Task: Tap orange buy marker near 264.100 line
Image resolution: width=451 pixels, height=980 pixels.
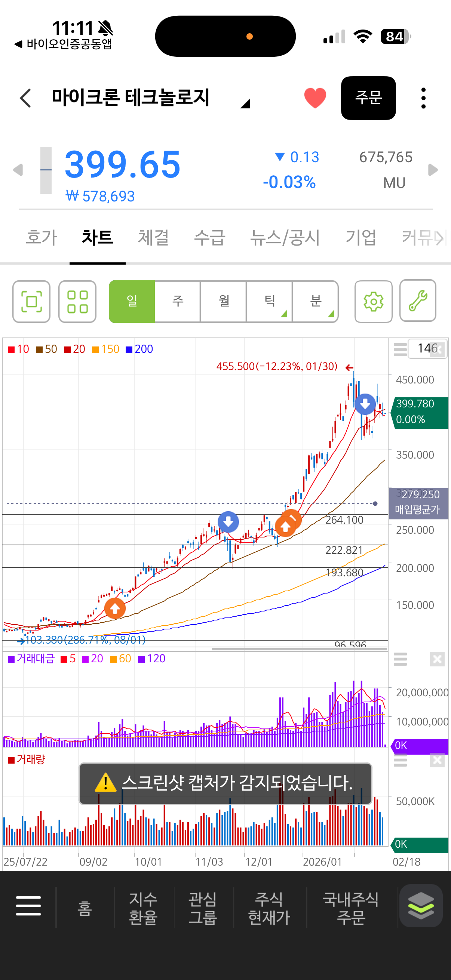Action: click(x=285, y=527)
